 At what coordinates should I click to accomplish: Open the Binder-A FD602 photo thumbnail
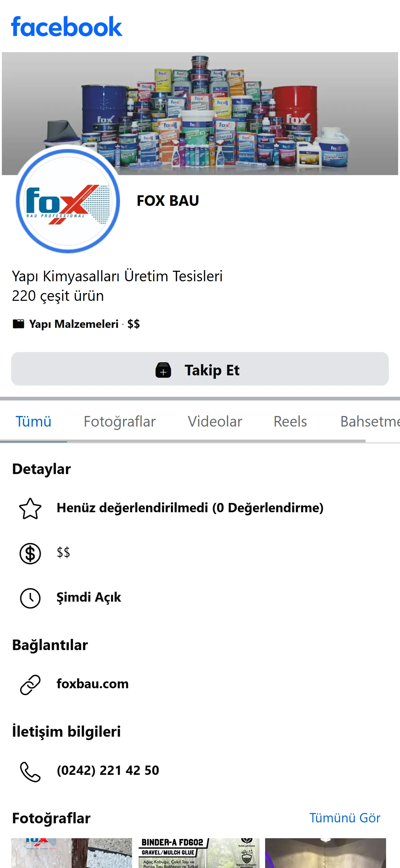pos(199,853)
